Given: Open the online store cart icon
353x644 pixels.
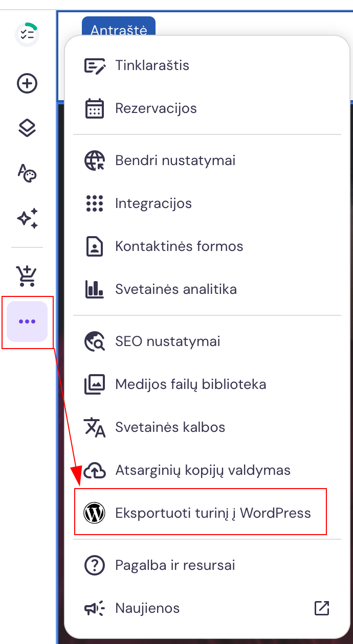Looking at the screenshot, I should pos(27,277).
